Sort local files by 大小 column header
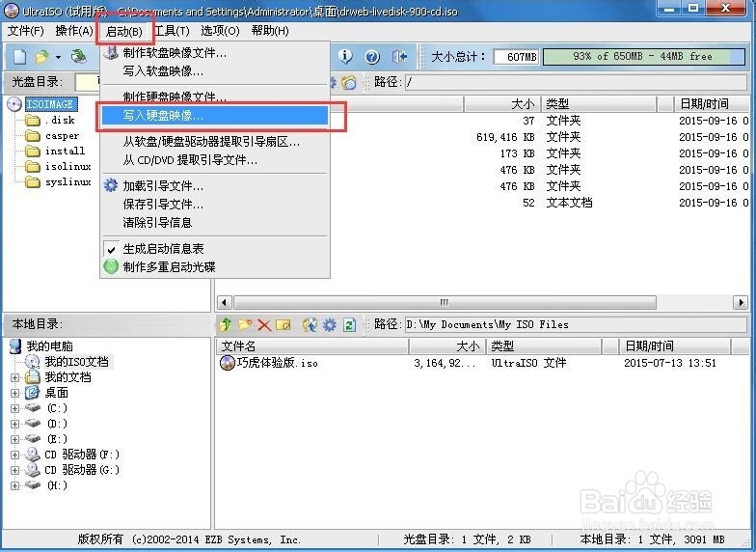 (447, 345)
